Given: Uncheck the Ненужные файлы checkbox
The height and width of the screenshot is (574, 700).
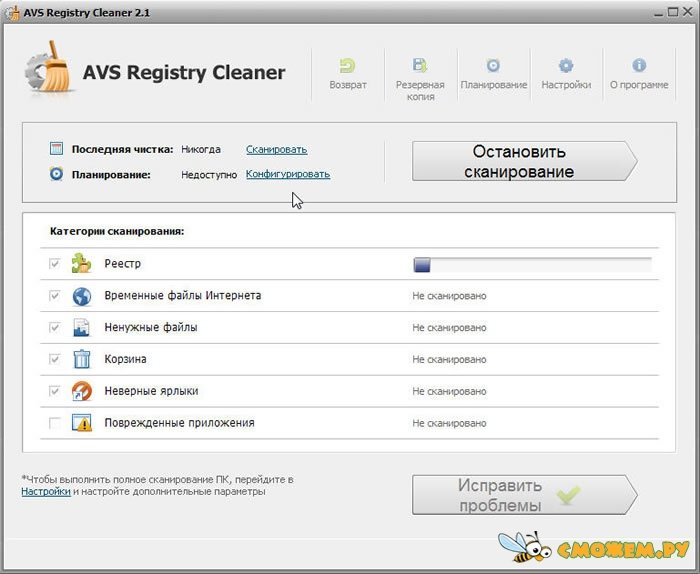Looking at the screenshot, I should (x=55, y=328).
